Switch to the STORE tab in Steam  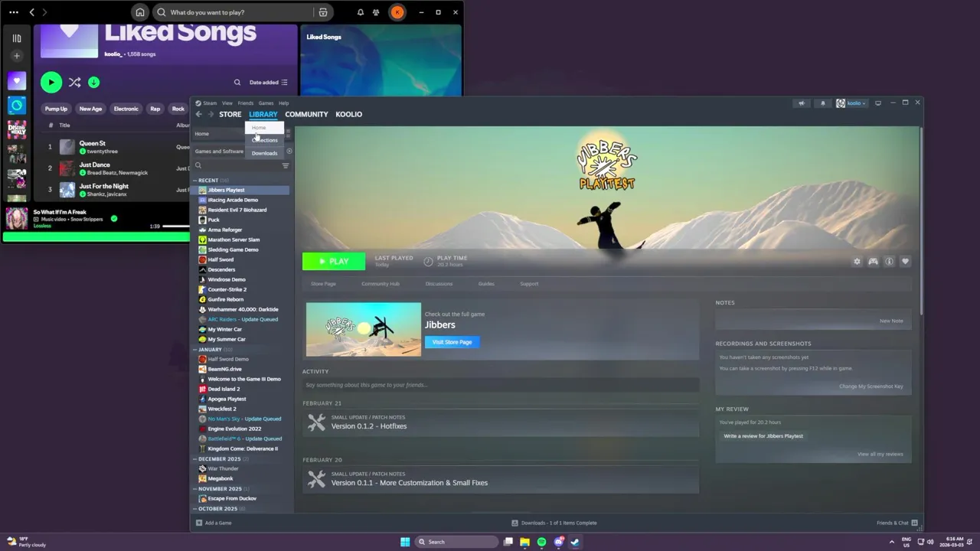point(230,114)
